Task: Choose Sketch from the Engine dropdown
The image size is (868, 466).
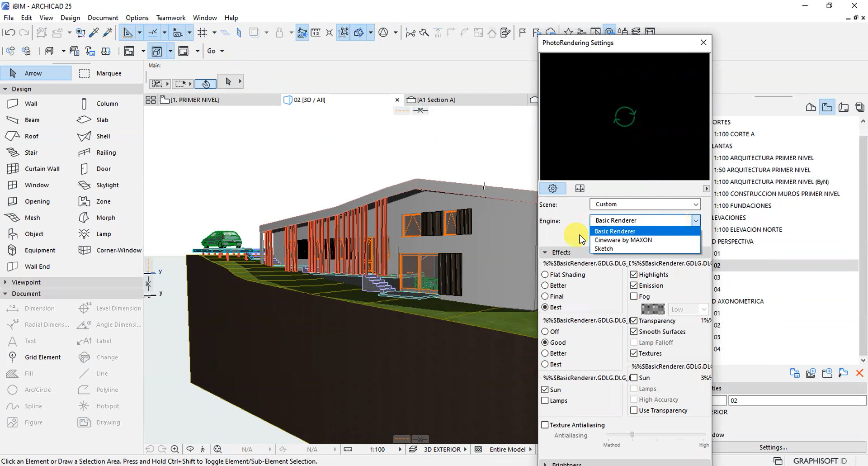Action: click(604, 248)
